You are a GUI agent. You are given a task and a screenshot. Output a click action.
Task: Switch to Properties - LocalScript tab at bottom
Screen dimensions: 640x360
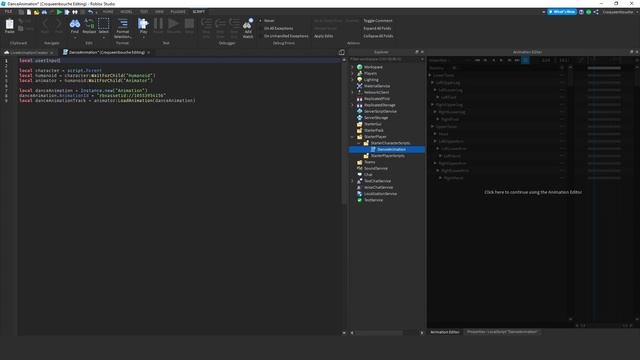coord(502,332)
